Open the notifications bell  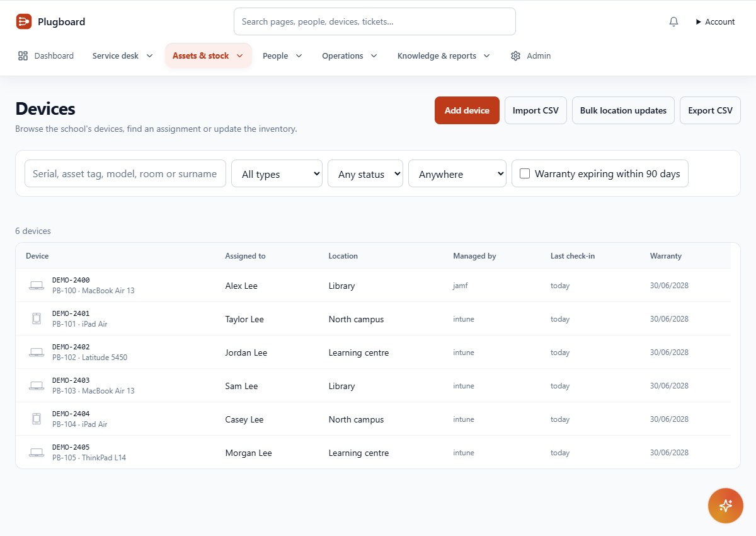point(673,21)
